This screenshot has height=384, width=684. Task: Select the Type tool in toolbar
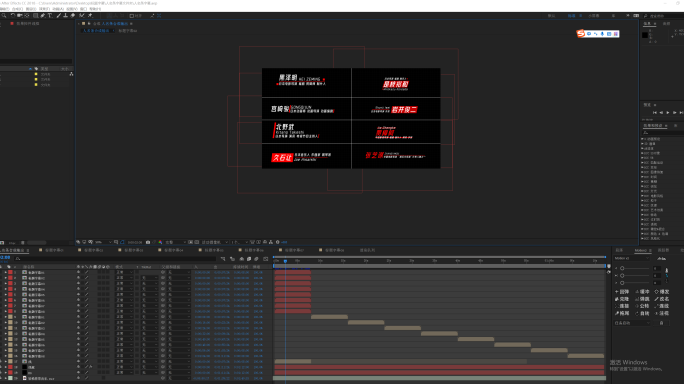pyautogui.click(x=50, y=15)
